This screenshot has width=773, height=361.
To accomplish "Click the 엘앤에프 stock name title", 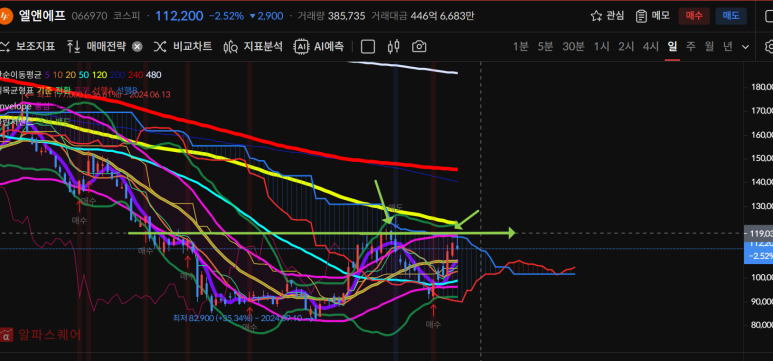I will pyautogui.click(x=41, y=16).
